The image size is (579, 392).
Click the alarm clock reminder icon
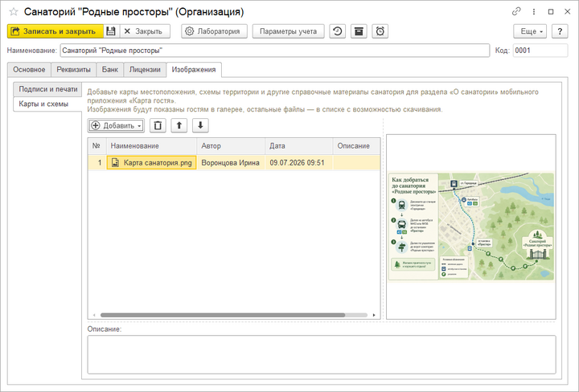[x=380, y=31]
